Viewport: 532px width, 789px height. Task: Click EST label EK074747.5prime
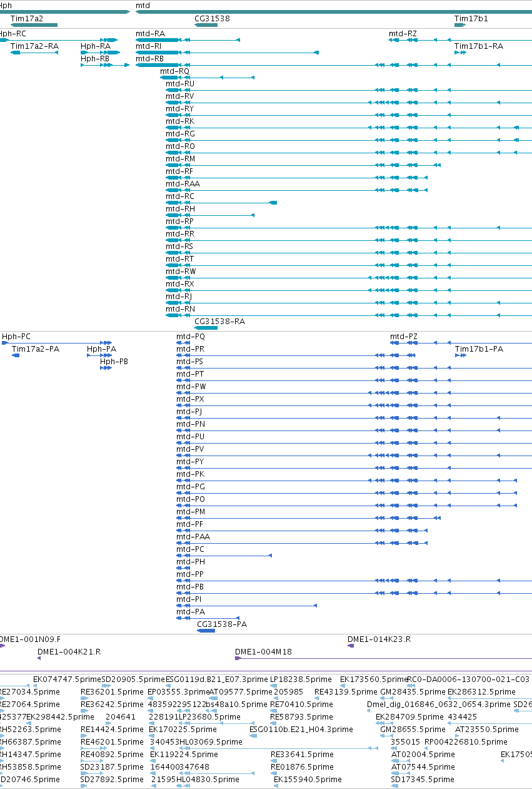[67, 680]
